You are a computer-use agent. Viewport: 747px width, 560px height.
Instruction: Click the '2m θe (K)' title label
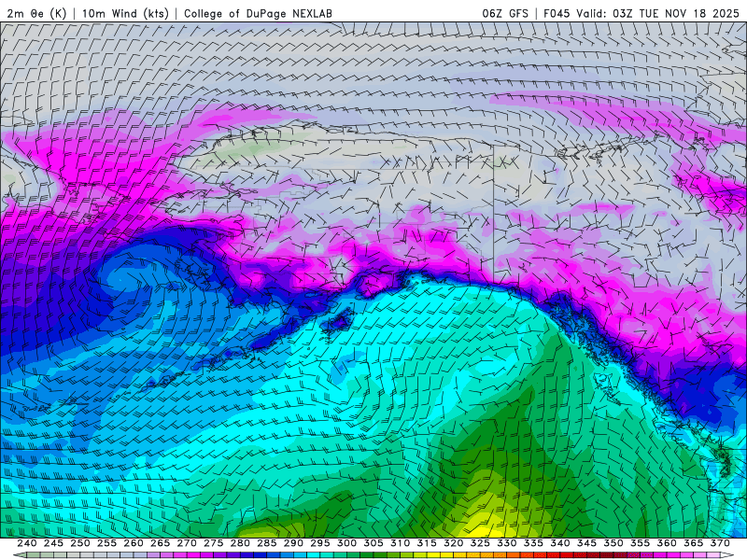coord(36,13)
